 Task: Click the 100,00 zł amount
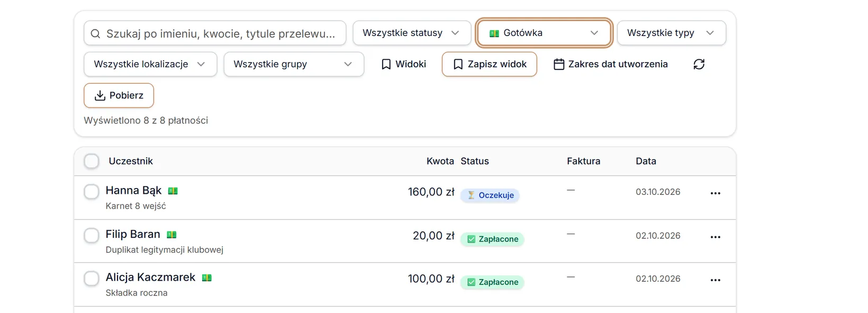click(x=431, y=279)
